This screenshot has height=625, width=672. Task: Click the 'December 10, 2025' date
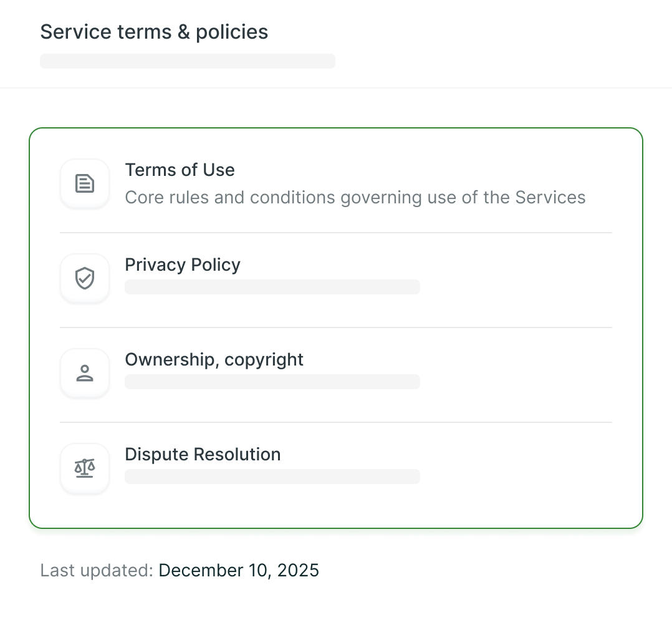coord(239,571)
